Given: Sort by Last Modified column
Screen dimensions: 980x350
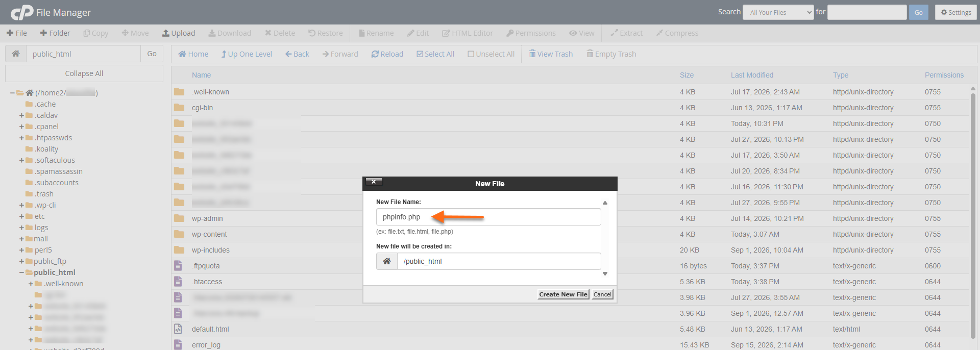Looking at the screenshot, I should pyautogui.click(x=752, y=75).
